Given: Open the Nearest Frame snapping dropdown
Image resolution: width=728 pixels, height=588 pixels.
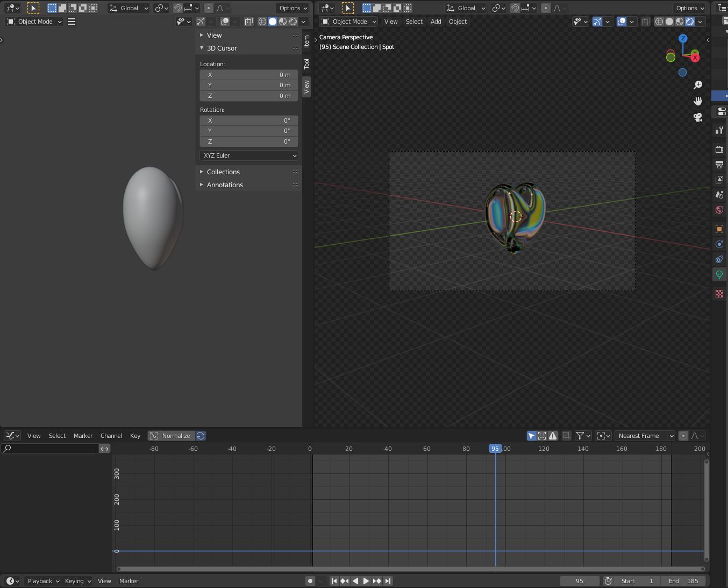Looking at the screenshot, I should 645,436.
